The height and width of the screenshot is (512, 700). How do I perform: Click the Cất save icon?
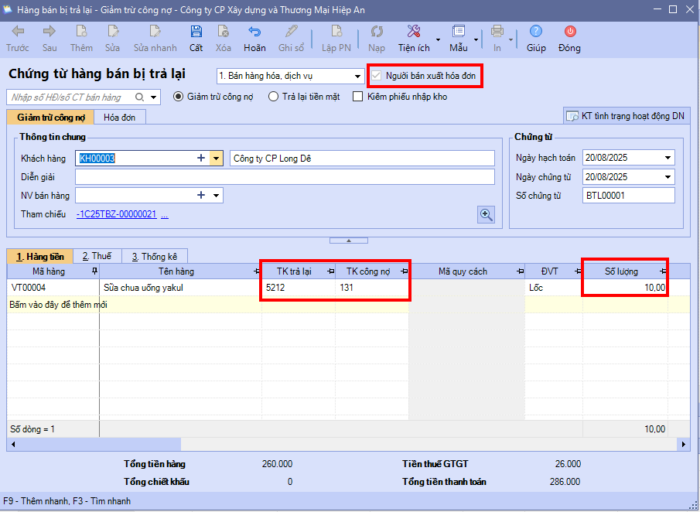point(196,37)
